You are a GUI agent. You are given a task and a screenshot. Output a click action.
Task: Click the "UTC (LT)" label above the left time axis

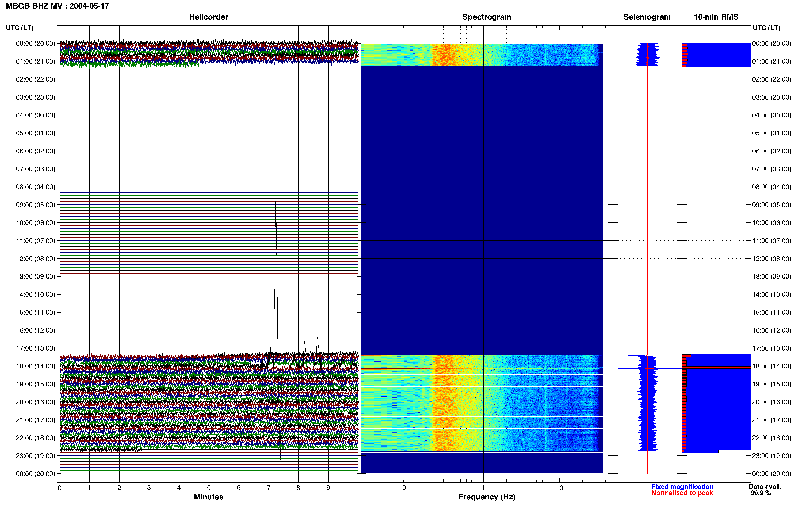[x=19, y=28]
